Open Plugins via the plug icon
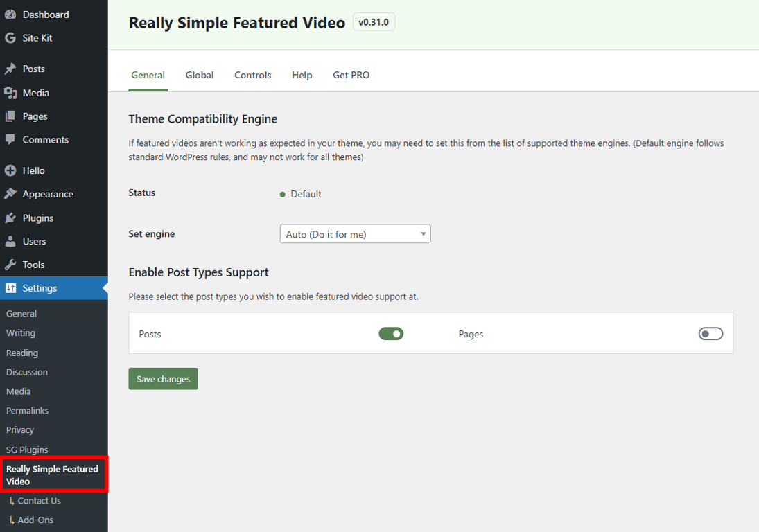 14,218
